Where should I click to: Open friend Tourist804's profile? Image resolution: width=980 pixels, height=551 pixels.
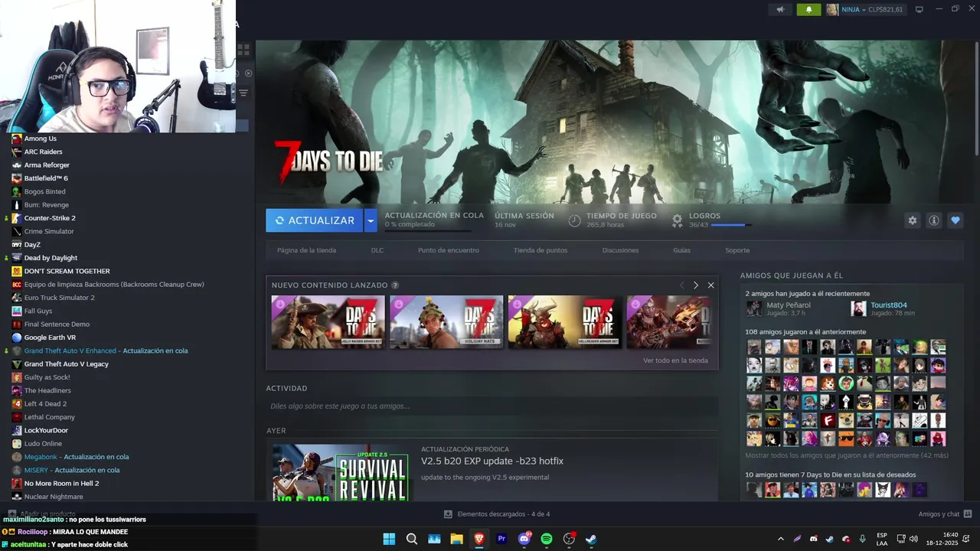(889, 305)
